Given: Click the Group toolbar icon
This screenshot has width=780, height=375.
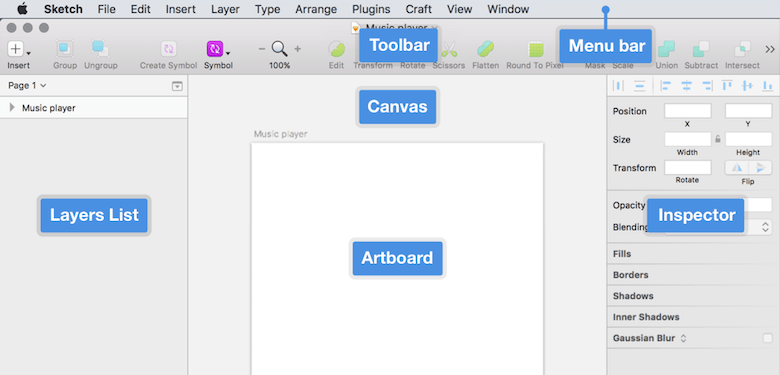Looking at the screenshot, I should point(65,49).
